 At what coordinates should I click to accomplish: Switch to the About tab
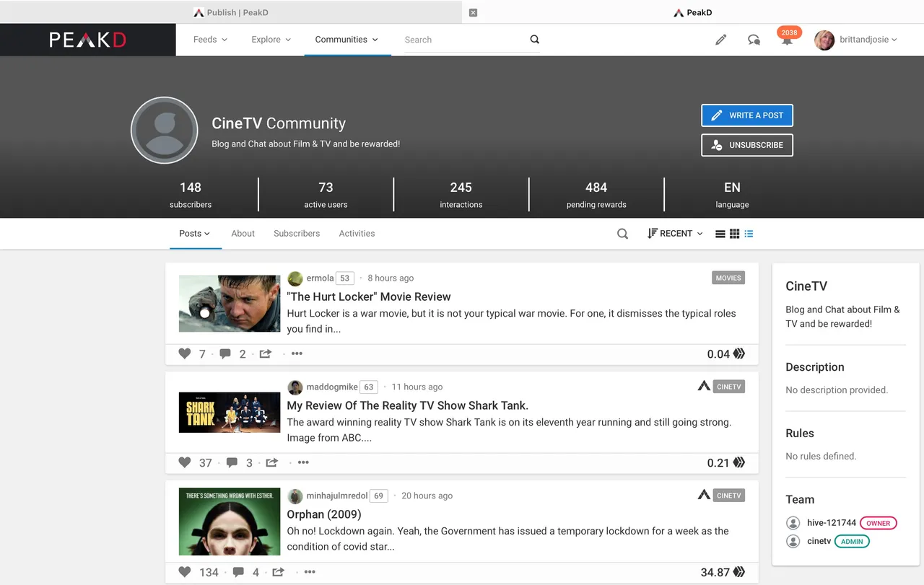[x=243, y=234]
